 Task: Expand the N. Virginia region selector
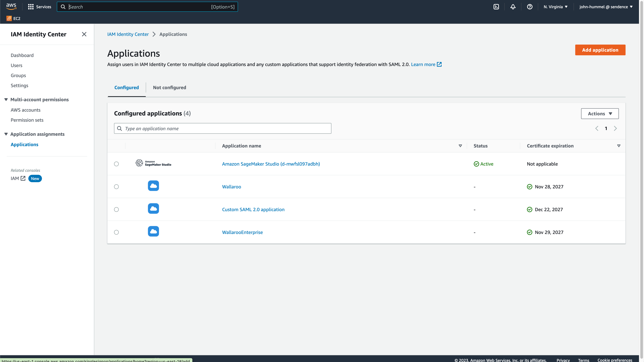pos(555,7)
